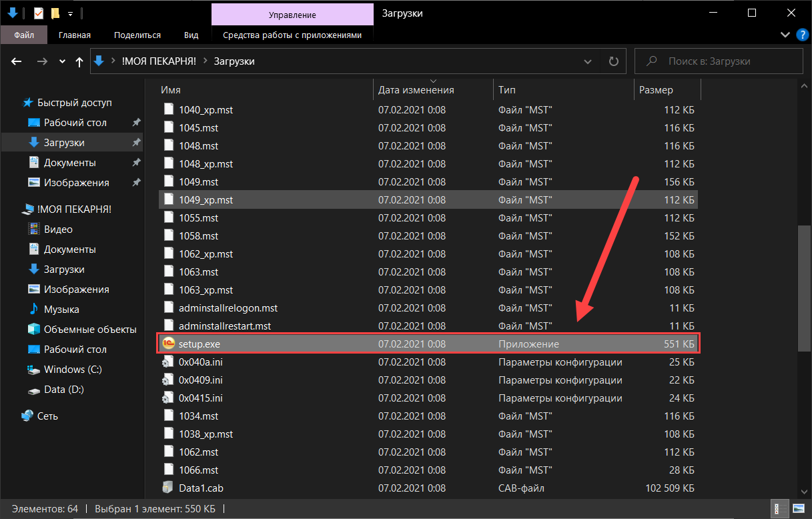Screen dimensions: 812x519
Task: Open Windows (C:) drive in sidebar
Action: [x=73, y=370]
